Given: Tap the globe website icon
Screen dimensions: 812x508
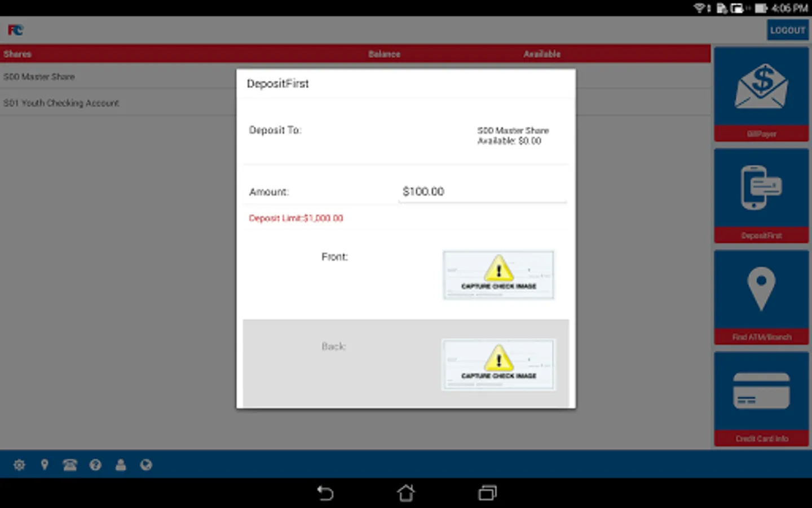Looking at the screenshot, I should coord(146,465).
